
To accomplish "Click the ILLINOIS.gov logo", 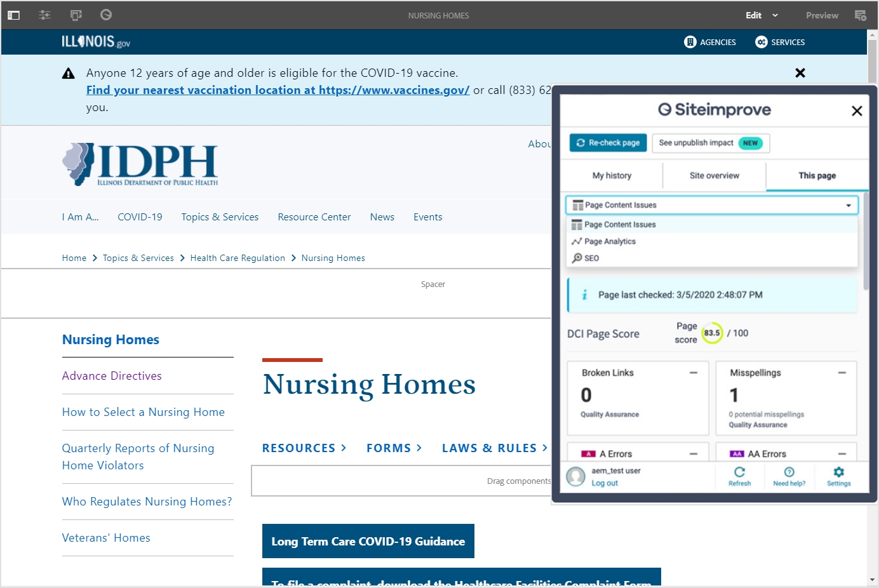I will (x=96, y=42).
